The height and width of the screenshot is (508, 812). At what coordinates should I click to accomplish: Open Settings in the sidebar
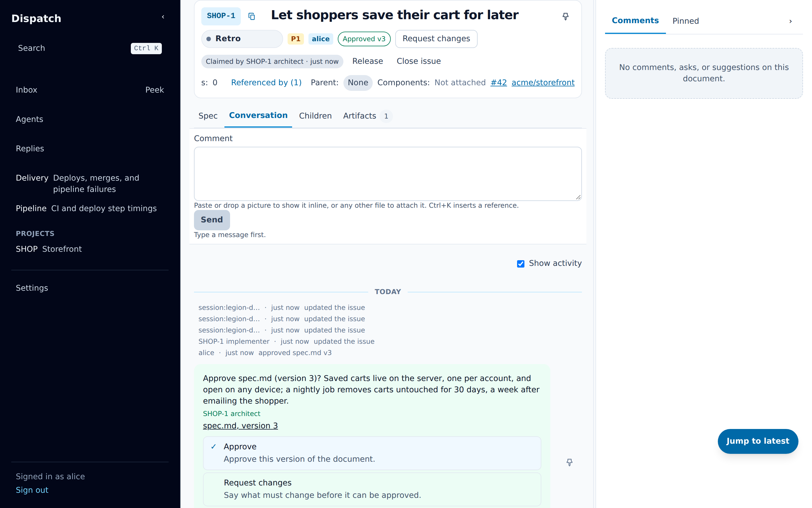32,288
